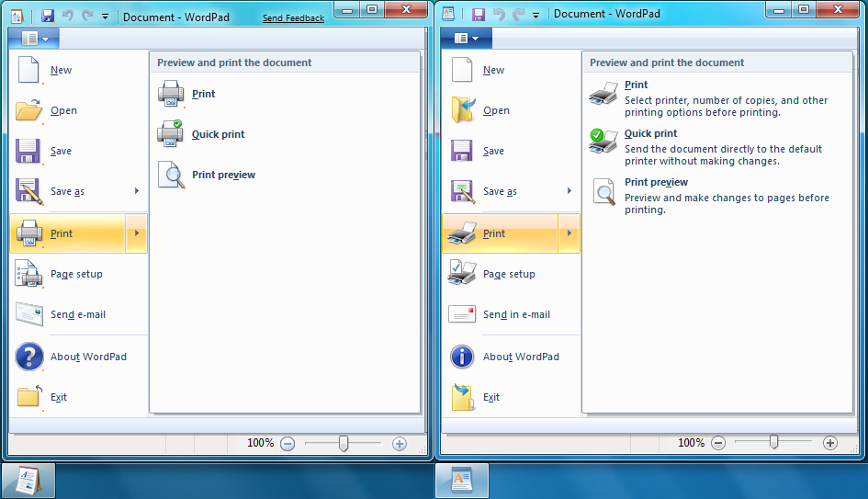Click the Print preview page icon in right window
Image resolution: width=868 pixels, height=499 pixels.
click(604, 191)
